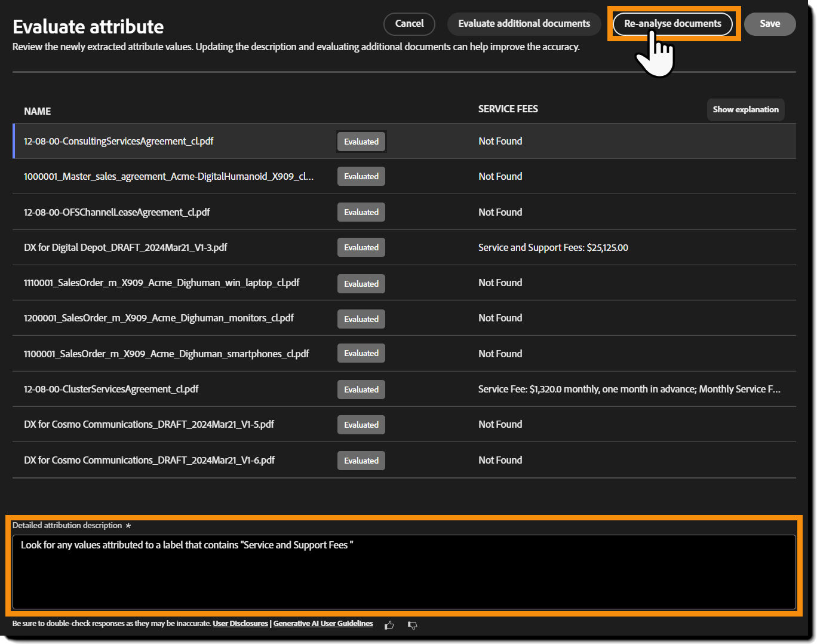
Task: Click the thumbs up feedback icon
Action: click(x=389, y=625)
